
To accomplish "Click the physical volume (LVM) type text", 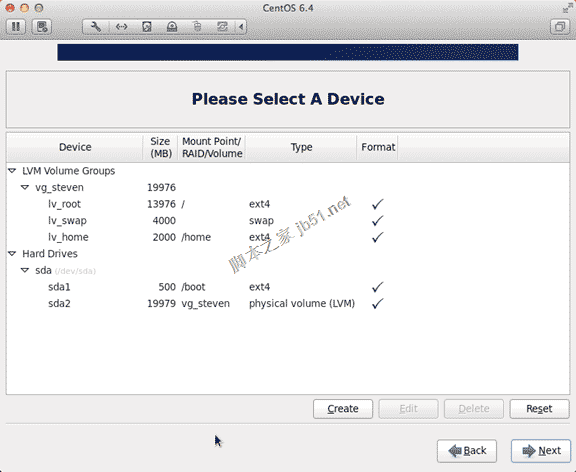I will pos(302,304).
